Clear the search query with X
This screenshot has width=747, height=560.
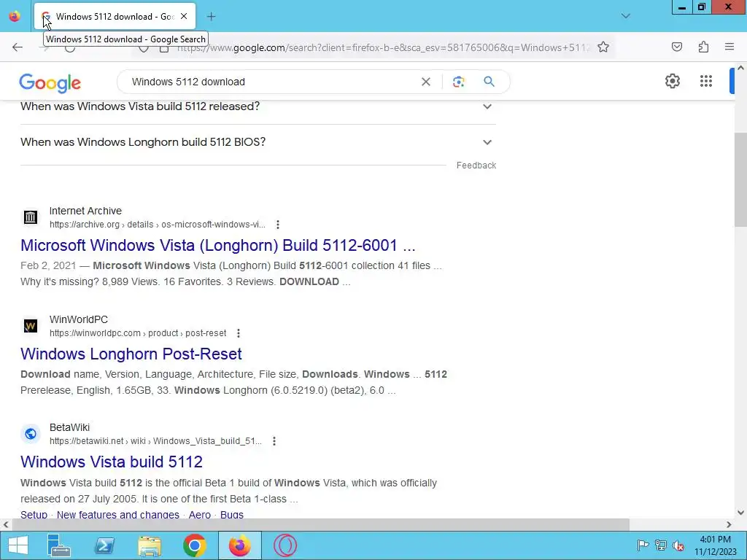point(426,82)
